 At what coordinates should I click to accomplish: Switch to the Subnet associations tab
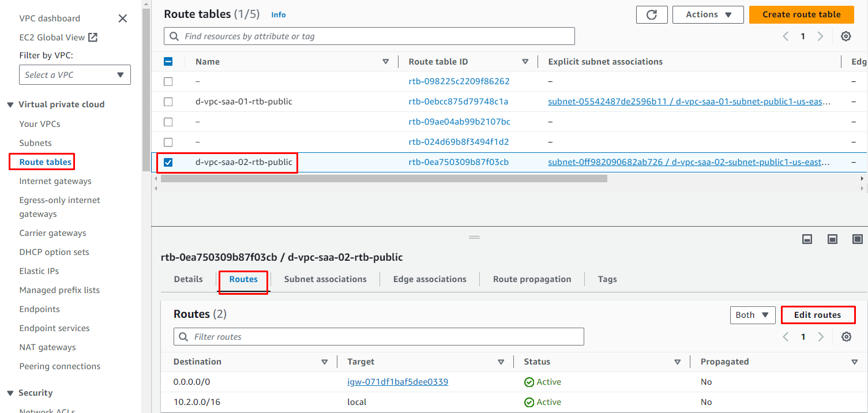325,279
